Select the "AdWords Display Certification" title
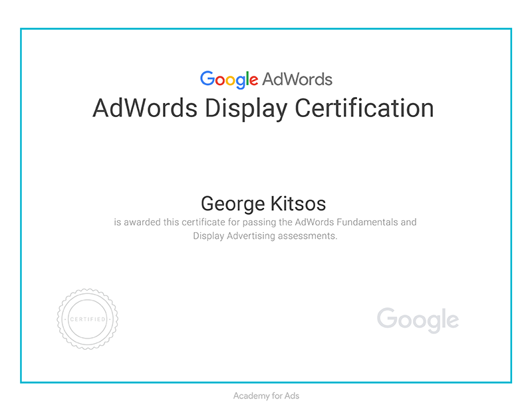532x411 pixels. (263, 108)
